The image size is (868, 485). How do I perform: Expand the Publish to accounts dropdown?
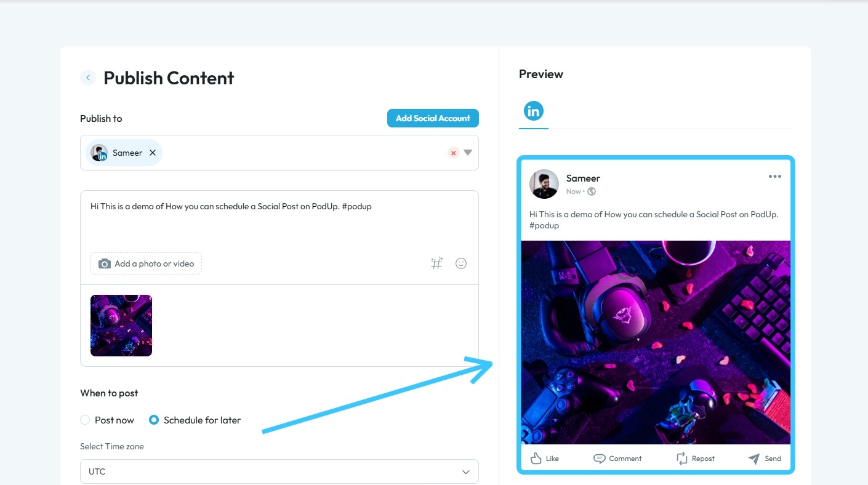click(x=468, y=153)
